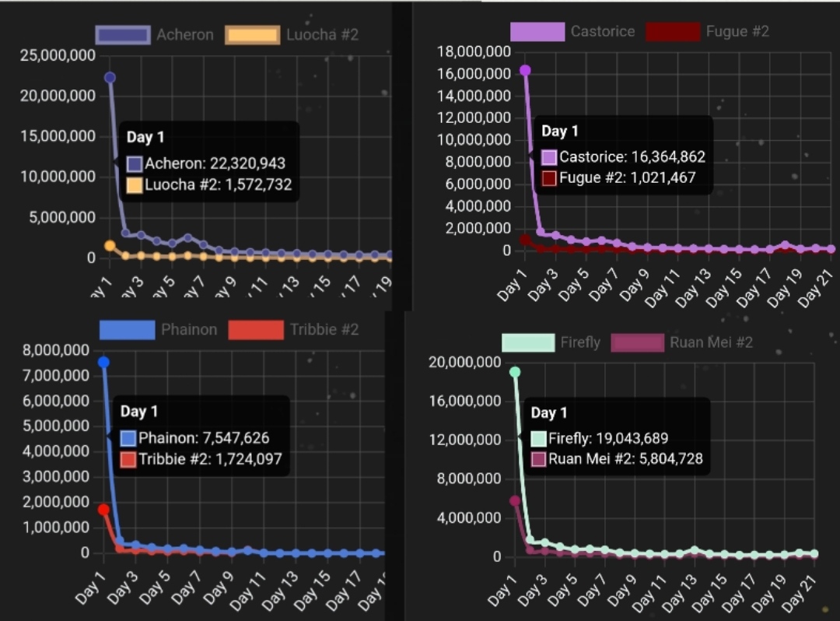The image size is (840, 621).
Task: Click the Ruan Mei #2 color box inside the tooltip
Action: pyautogui.click(x=538, y=459)
